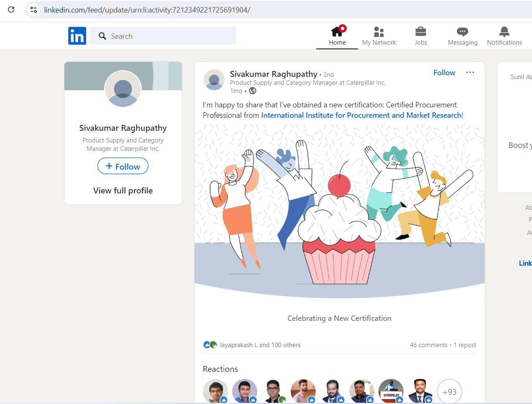
Task: Click the second reactor avatar under Reactions
Action: (244, 391)
